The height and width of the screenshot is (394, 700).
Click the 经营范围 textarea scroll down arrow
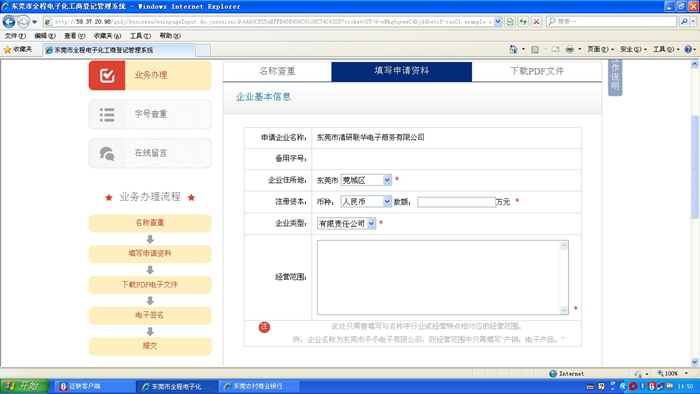(564, 310)
